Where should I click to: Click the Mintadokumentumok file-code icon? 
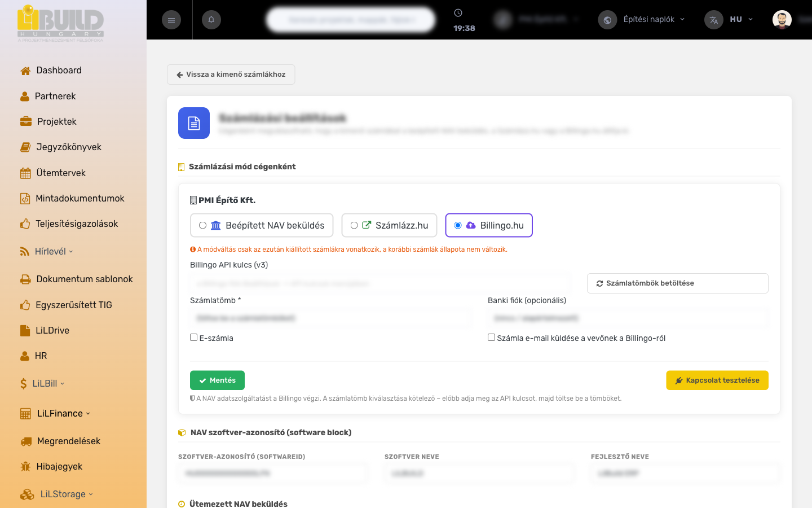[25, 199]
